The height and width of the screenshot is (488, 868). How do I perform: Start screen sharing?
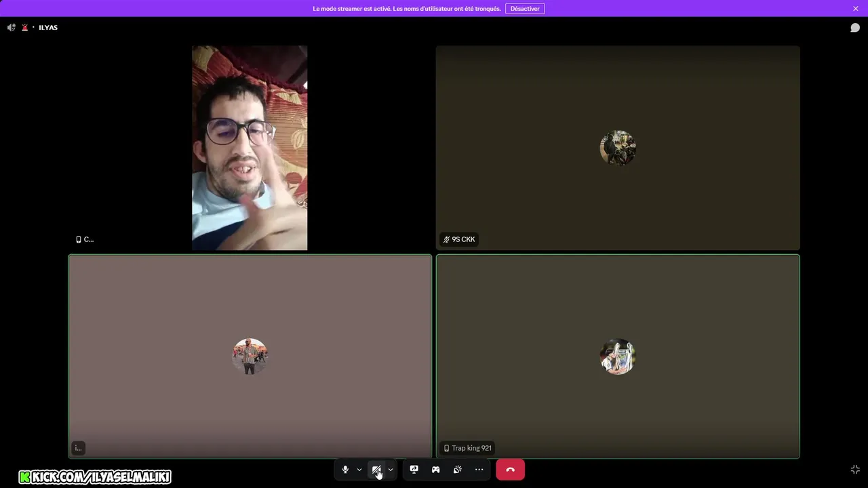pyautogui.click(x=414, y=470)
